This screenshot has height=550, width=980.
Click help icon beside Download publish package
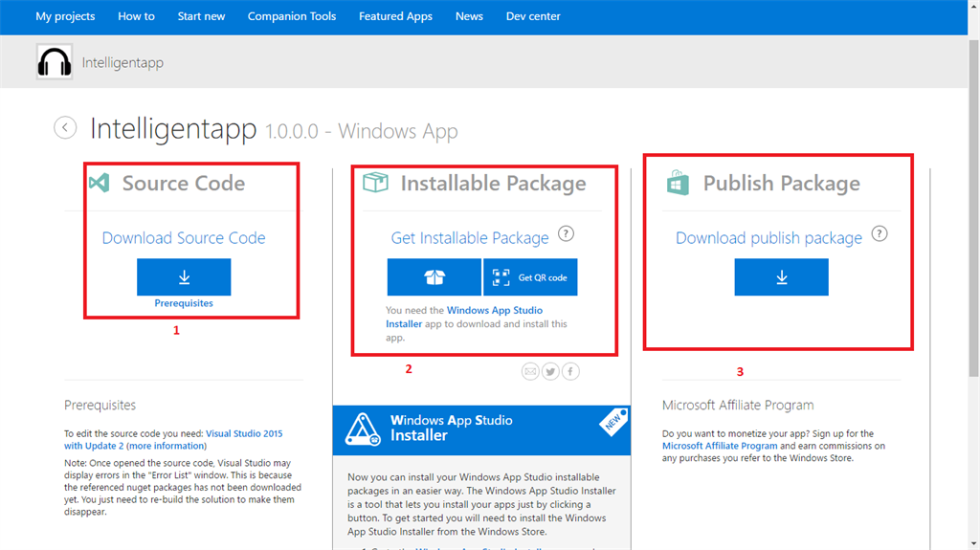coord(880,233)
